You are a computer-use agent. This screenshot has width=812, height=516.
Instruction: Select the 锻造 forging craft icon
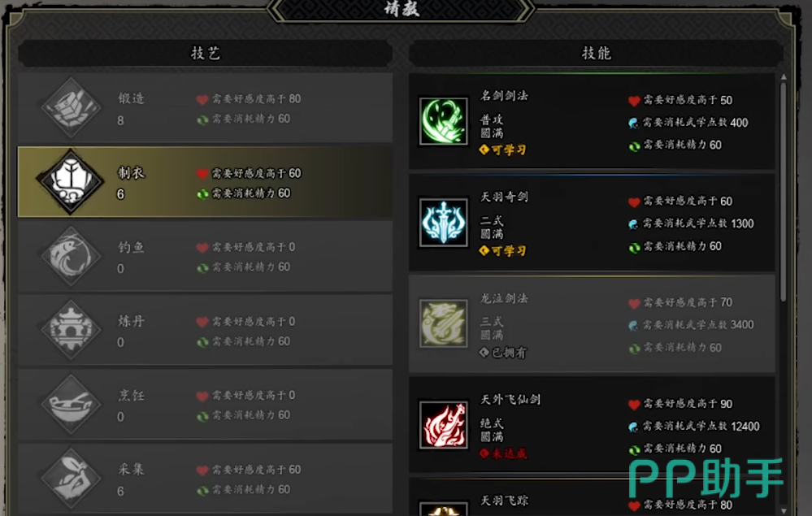(71, 107)
